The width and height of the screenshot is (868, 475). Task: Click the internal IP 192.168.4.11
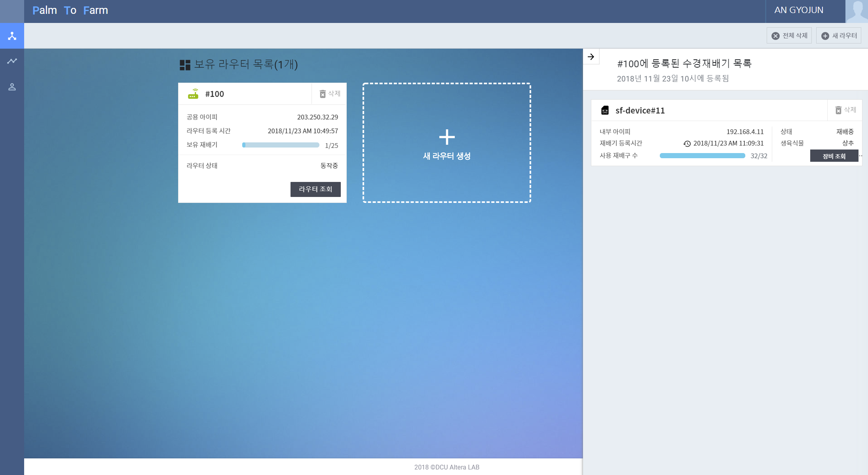(745, 132)
